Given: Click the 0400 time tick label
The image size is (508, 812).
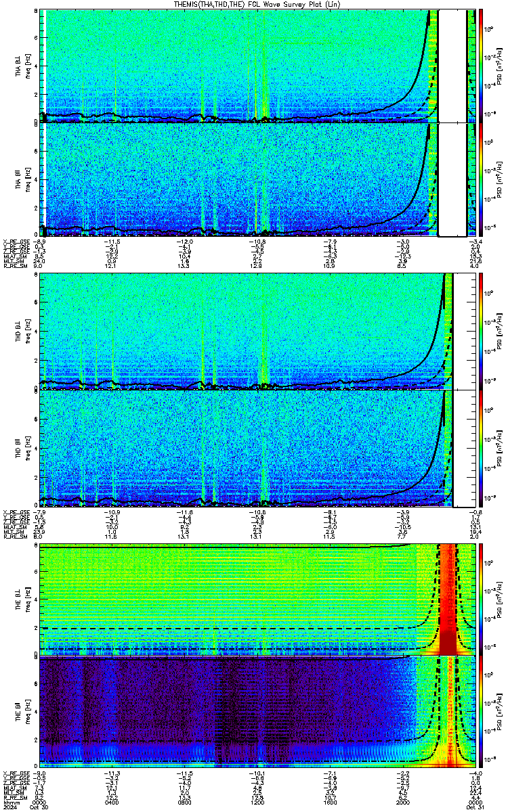Looking at the screenshot, I should (112, 801).
